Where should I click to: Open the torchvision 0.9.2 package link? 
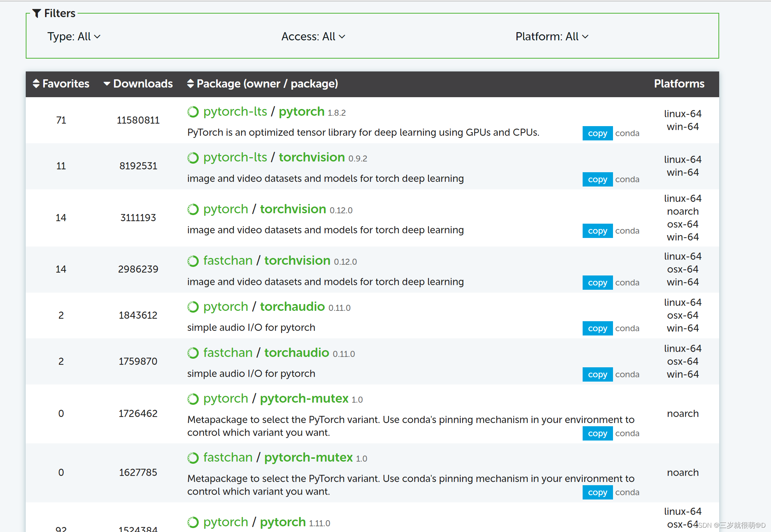pyautogui.click(x=312, y=157)
